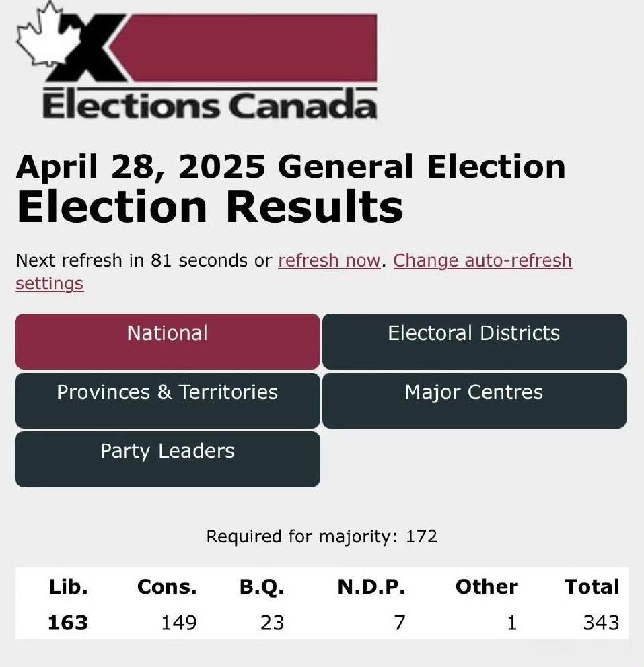Select the Liberal seat count 163
644x667 pixels.
[68, 623]
